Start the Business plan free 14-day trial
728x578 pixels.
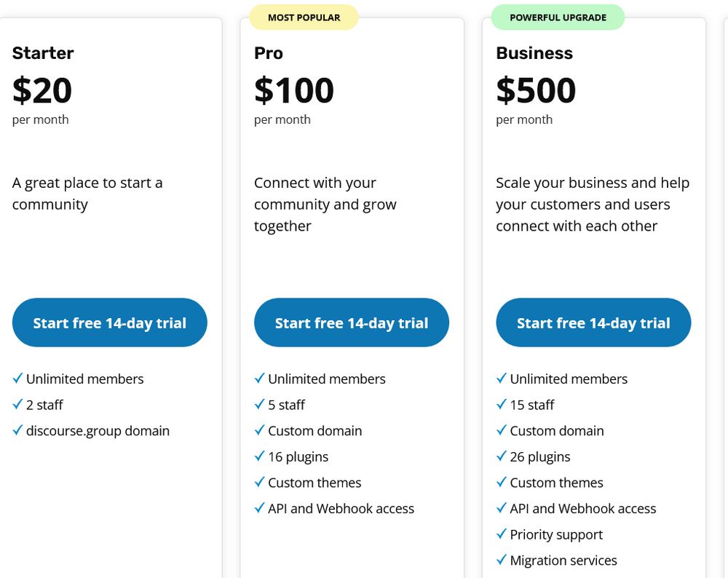pos(593,322)
